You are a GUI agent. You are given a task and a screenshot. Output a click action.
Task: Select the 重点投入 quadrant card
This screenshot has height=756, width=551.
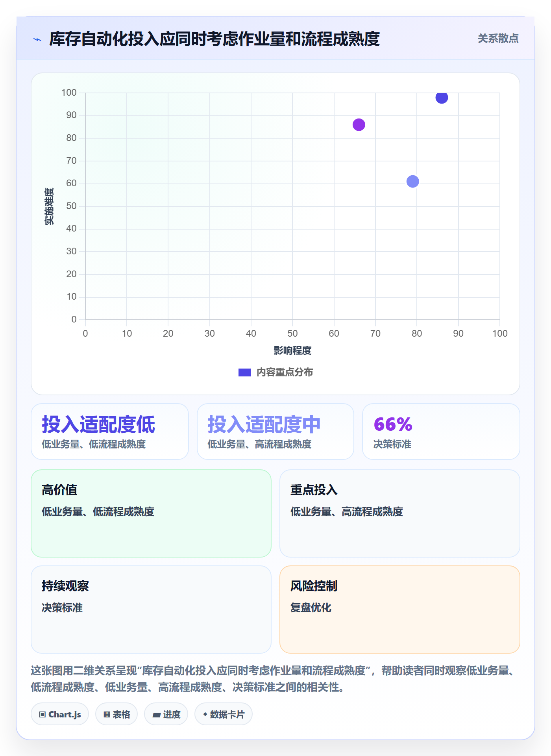click(x=400, y=513)
